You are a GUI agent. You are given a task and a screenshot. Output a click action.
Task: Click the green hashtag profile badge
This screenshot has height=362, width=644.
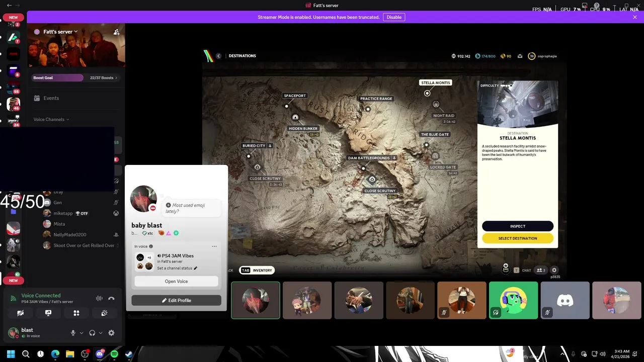(176, 233)
